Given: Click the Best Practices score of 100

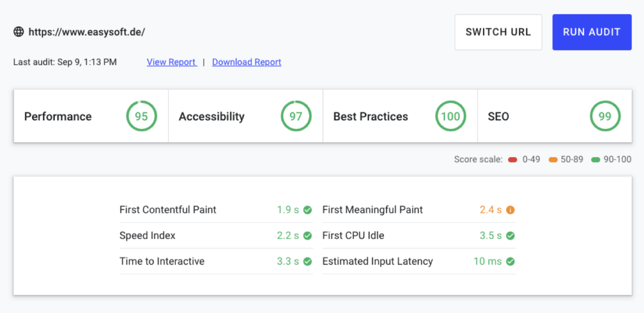Looking at the screenshot, I should click(450, 116).
